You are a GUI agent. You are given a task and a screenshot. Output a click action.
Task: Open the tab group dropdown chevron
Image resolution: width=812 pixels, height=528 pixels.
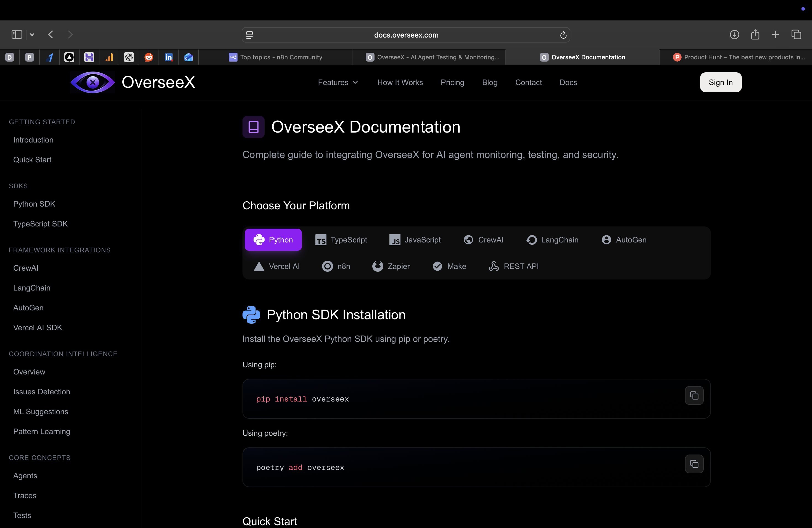pyautogui.click(x=32, y=34)
